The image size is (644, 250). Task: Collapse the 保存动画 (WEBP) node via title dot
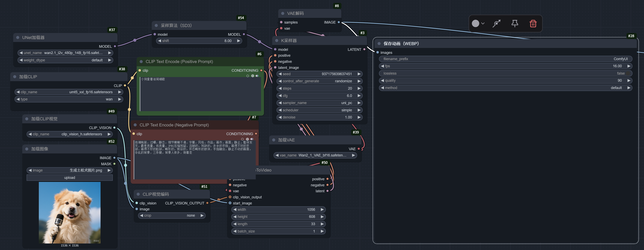(x=379, y=43)
